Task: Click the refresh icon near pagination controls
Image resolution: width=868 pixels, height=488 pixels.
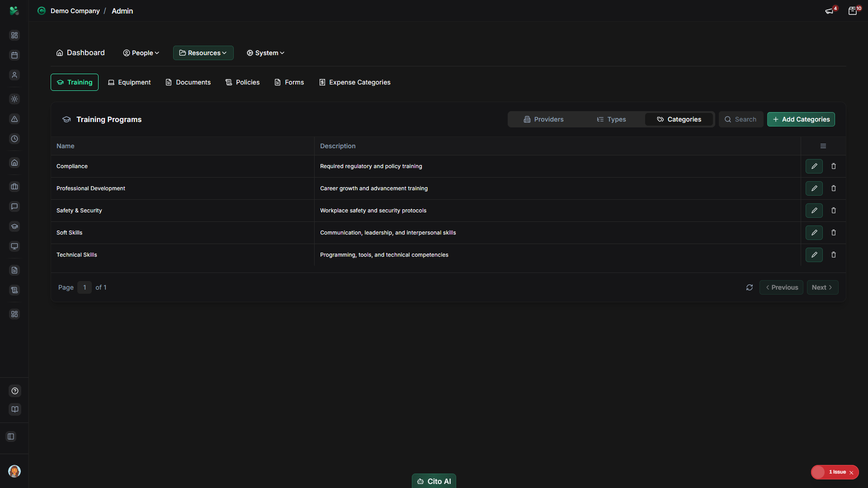Action: coord(750,287)
